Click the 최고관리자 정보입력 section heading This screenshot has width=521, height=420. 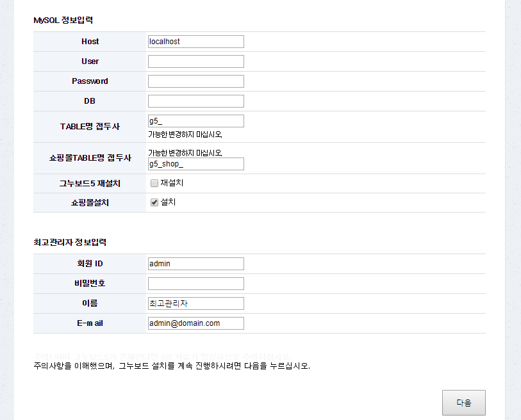(69, 243)
